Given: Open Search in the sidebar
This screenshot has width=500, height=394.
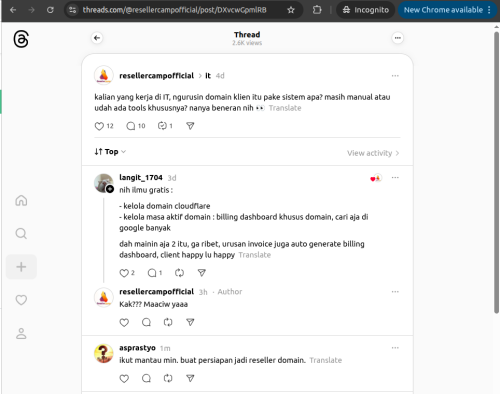Looking at the screenshot, I should (x=21, y=233).
